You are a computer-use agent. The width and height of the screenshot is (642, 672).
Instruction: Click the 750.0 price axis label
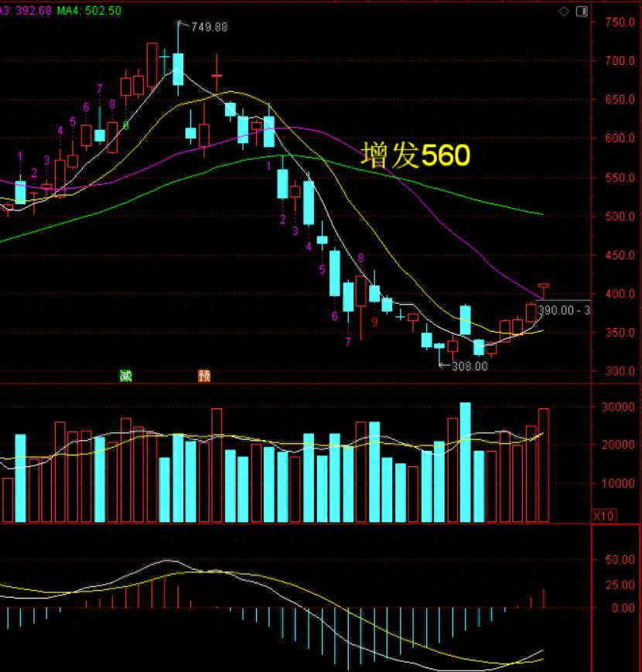(x=620, y=22)
